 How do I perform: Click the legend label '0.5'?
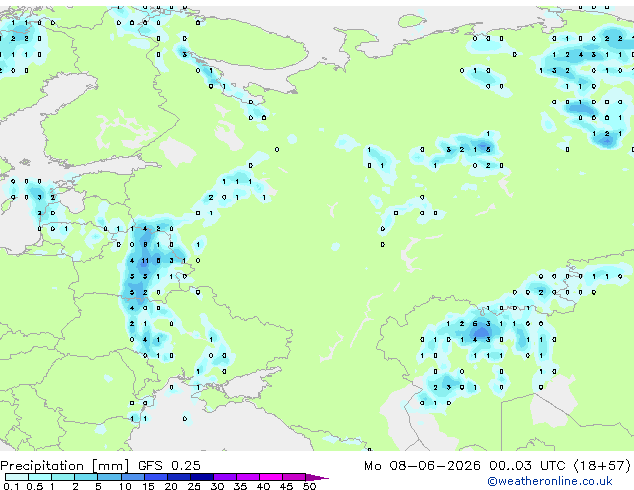(x=35, y=486)
